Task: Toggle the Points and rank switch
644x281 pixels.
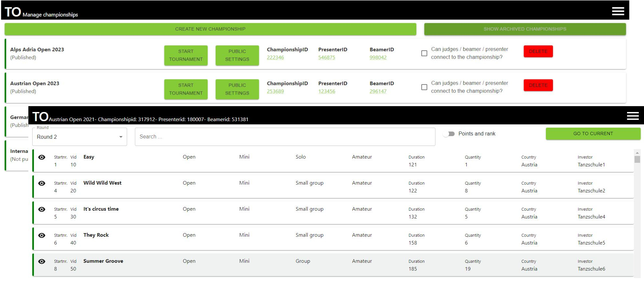Action: click(x=449, y=134)
